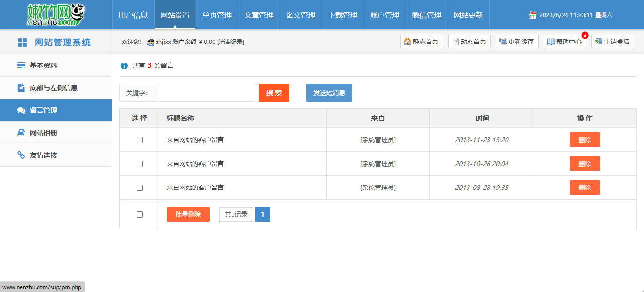Click 注销登陆 to log out
This screenshot has width=644, height=292.
612,42
